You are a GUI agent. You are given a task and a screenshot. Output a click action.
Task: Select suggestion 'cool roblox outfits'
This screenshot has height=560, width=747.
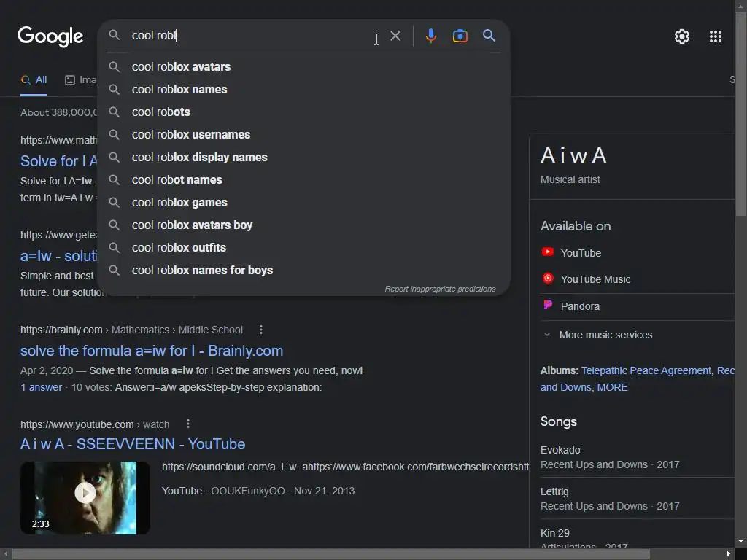tap(303, 248)
